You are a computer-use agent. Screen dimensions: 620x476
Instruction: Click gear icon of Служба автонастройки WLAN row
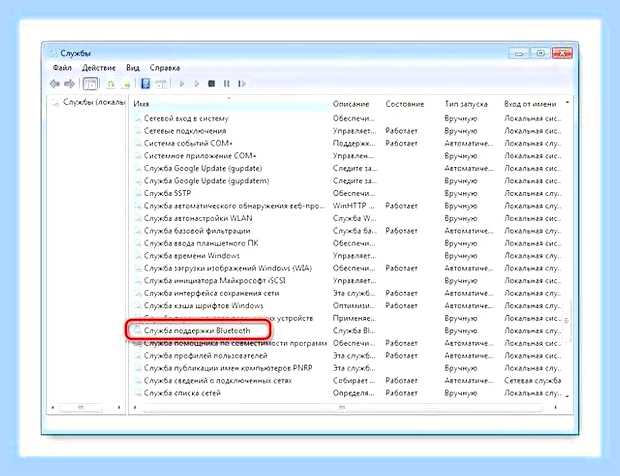pos(138,219)
